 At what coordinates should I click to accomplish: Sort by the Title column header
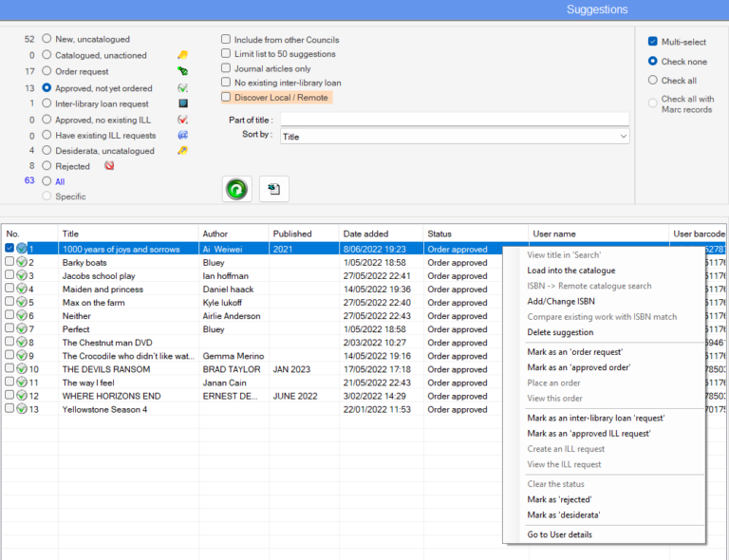(128, 233)
